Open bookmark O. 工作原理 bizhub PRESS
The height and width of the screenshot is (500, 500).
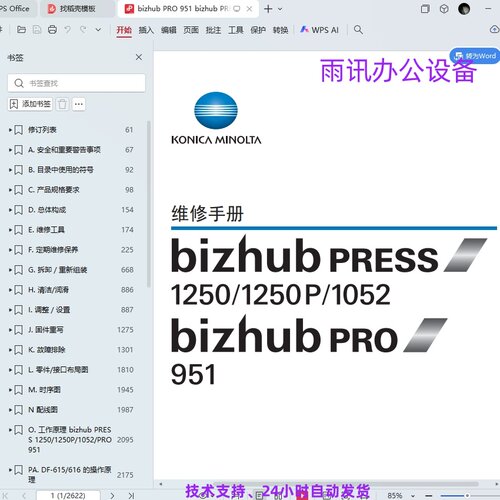70,440
